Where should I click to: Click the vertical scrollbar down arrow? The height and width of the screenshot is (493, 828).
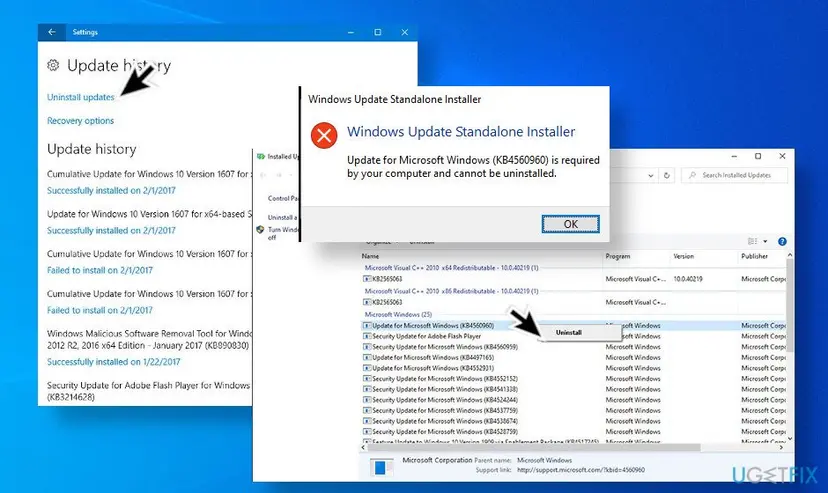point(789,439)
